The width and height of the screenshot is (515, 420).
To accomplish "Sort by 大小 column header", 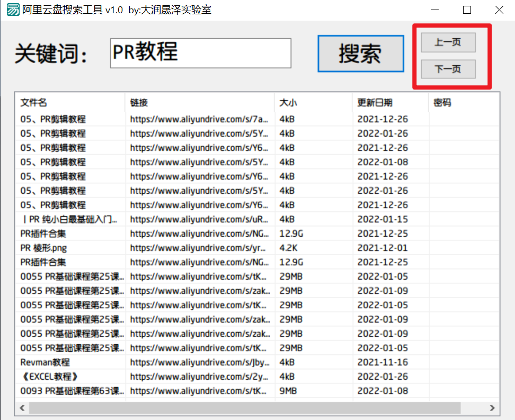I will click(x=313, y=102).
